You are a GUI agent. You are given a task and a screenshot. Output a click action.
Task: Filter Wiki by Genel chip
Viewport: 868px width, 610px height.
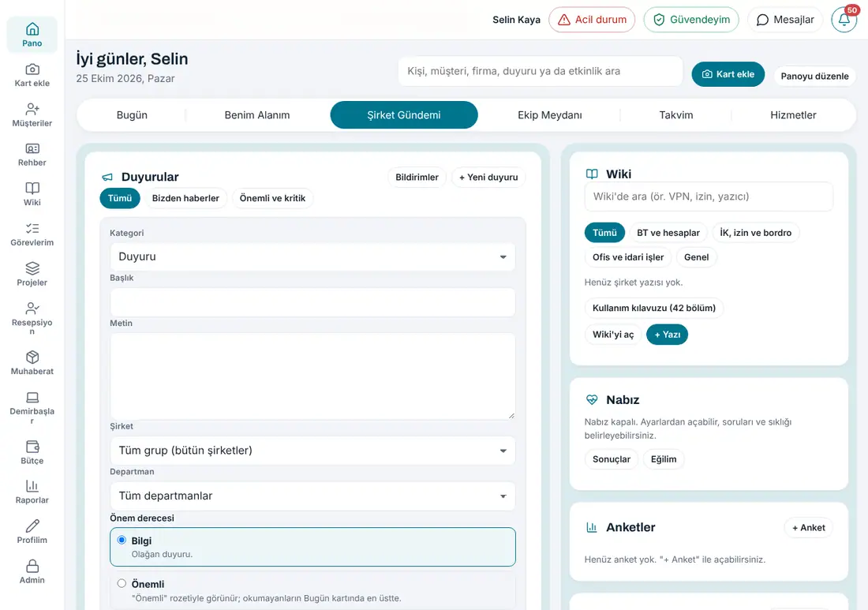(x=697, y=256)
